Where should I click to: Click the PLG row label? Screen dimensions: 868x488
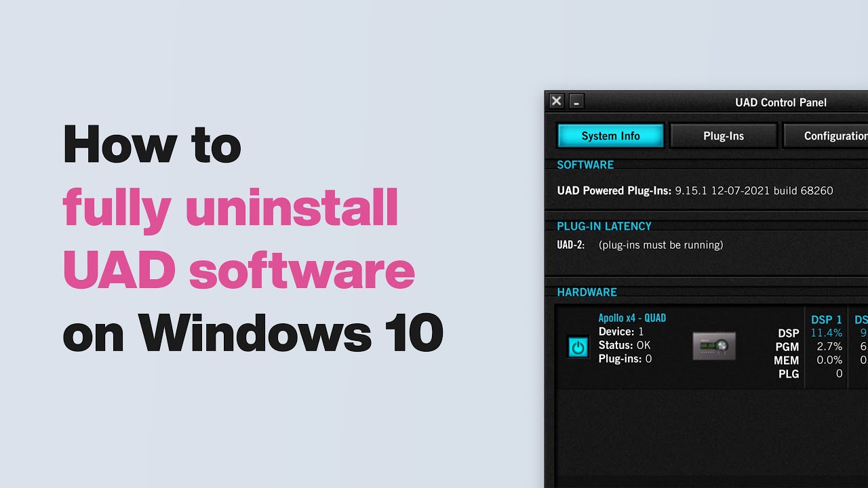pos(789,373)
